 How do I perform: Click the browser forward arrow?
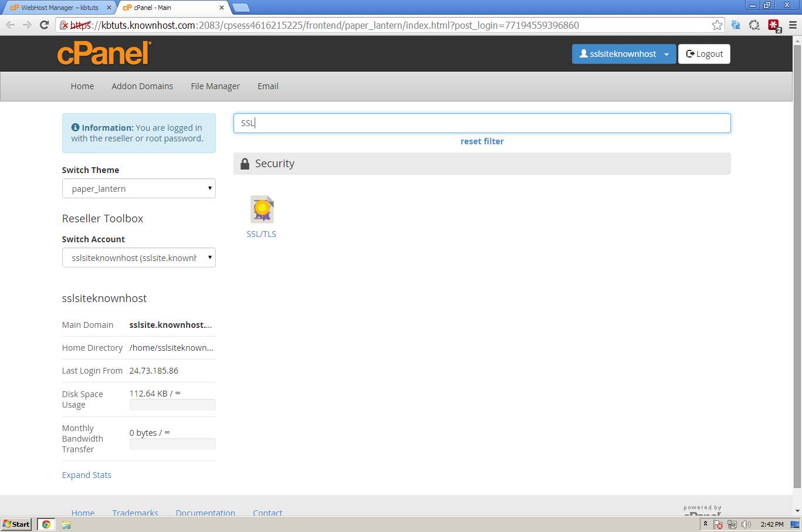[x=27, y=25]
